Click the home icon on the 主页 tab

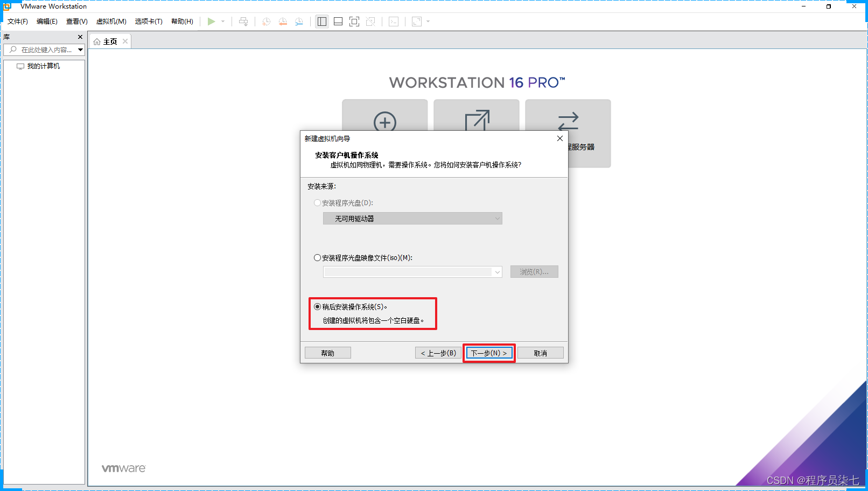coord(97,41)
